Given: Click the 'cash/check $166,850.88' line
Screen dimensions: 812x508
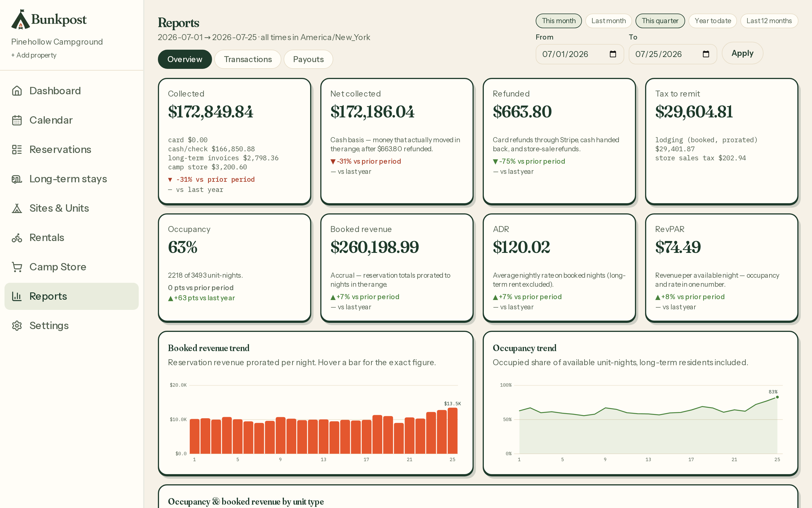Looking at the screenshot, I should pyautogui.click(x=211, y=149).
